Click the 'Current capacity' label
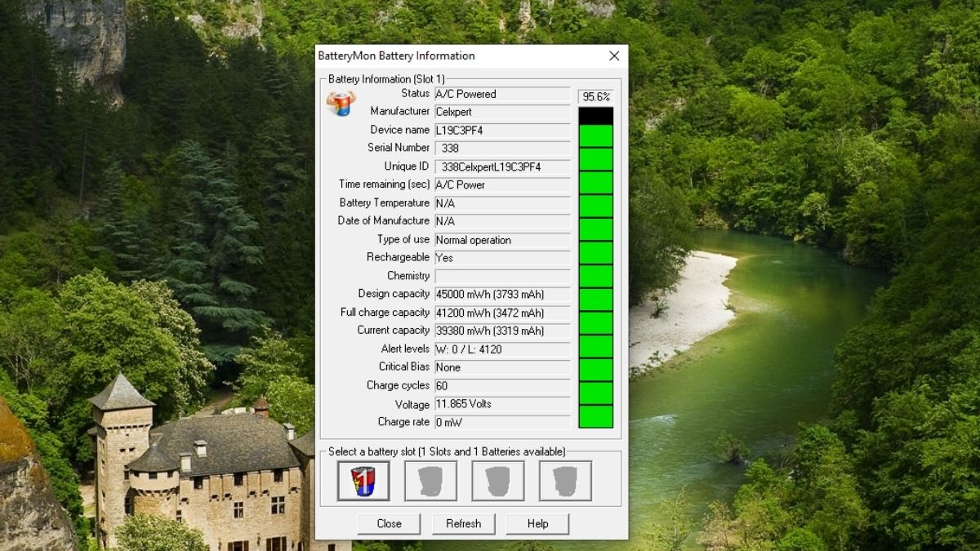The height and width of the screenshot is (551, 980). 394,331
